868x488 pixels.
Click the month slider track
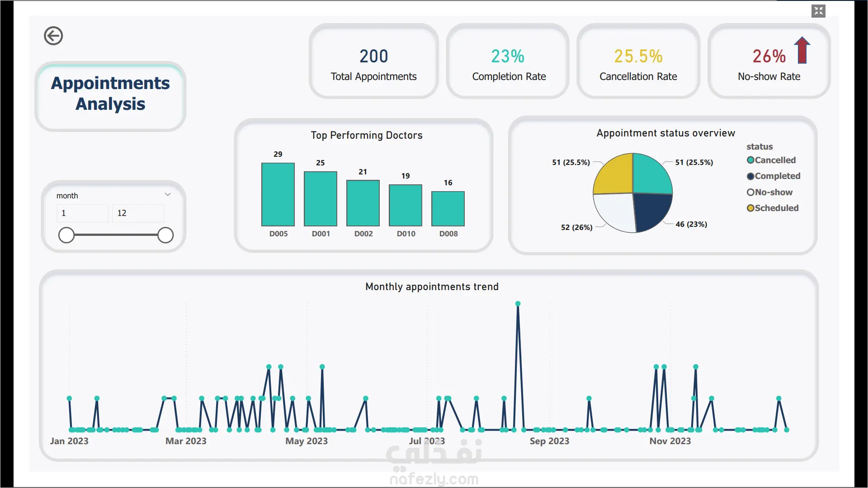(x=116, y=235)
